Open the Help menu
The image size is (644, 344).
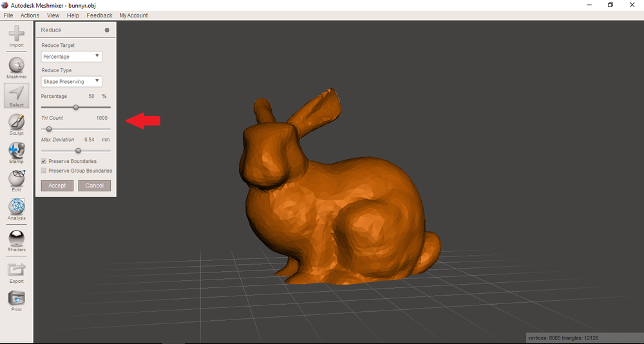pyautogui.click(x=73, y=15)
